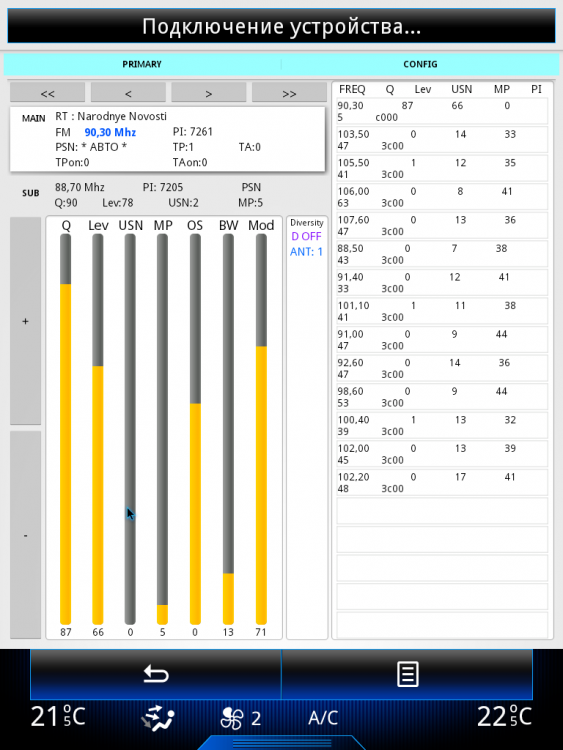
Task: Click the PI: 7261 value
Action: pos(193,132)
